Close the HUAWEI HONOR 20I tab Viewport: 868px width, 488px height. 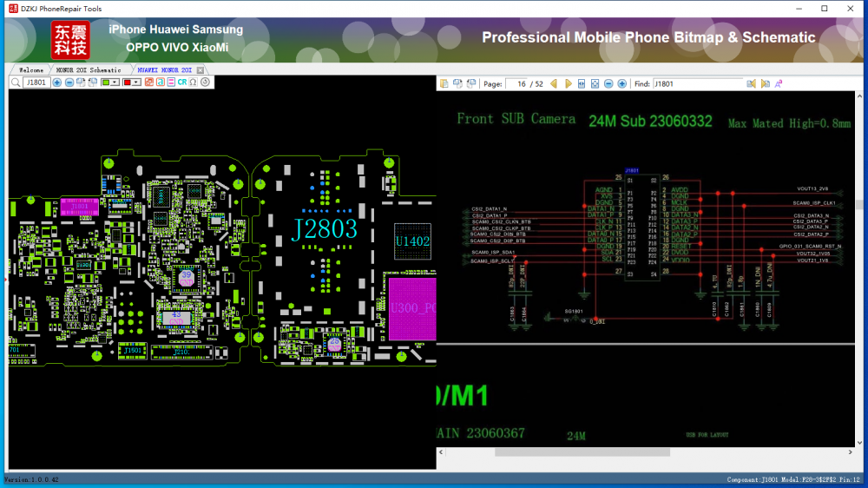pos(201,69)
